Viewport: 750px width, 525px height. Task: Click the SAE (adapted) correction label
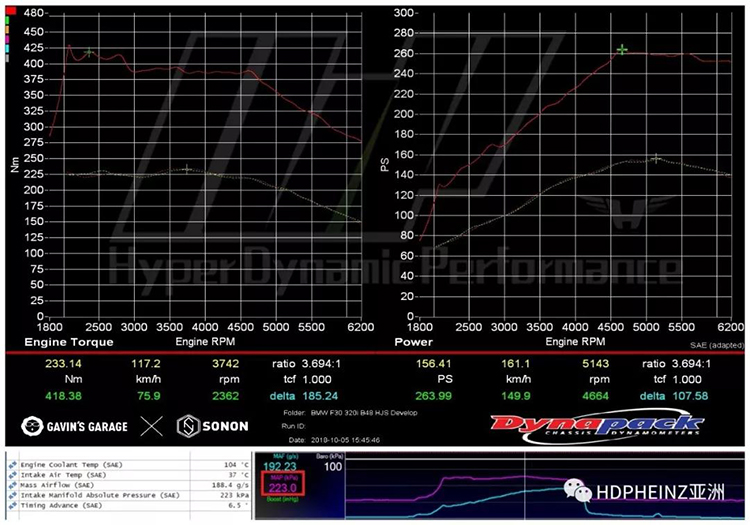point(717,345)
